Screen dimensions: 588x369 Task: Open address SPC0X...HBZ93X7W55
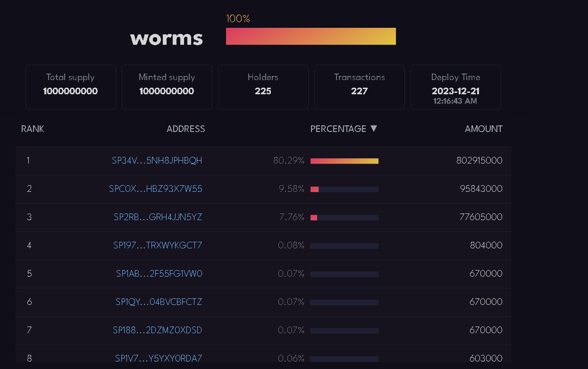[155, 189]
